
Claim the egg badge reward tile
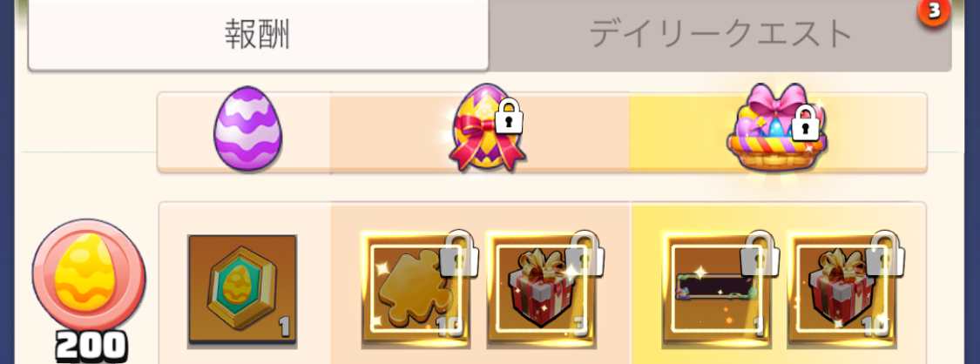coord(242,291)
